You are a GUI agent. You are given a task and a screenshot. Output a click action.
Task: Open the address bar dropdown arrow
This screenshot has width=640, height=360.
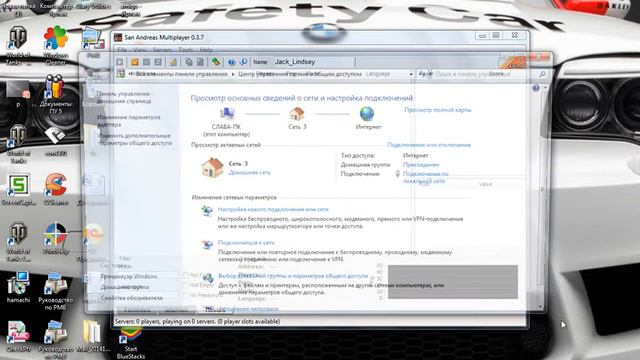point(411,74)
